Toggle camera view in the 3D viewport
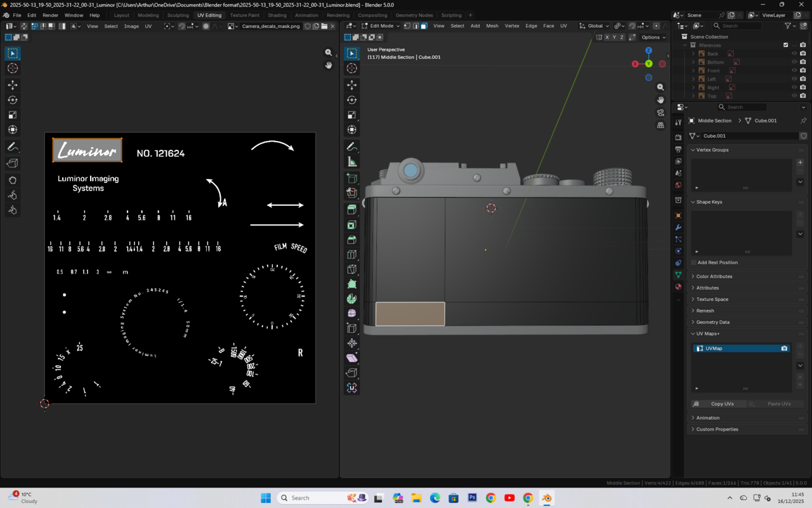Image resolution: width=812 pixels, height=508 pixels. (x=660, y=113)
